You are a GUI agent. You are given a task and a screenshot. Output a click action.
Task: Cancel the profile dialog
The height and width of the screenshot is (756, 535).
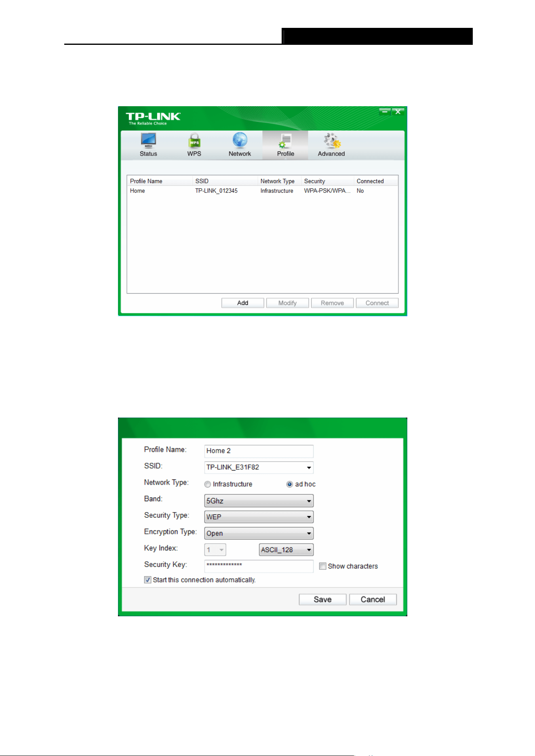pos(373,599)
